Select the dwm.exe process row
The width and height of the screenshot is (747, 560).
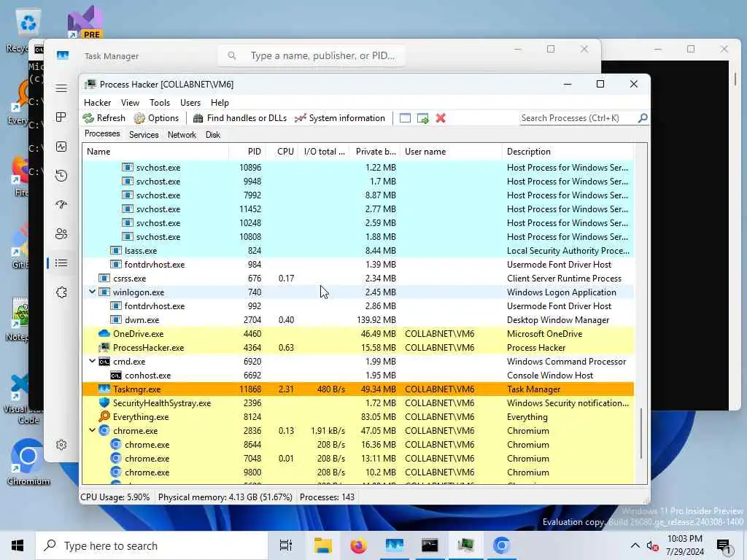357,320
